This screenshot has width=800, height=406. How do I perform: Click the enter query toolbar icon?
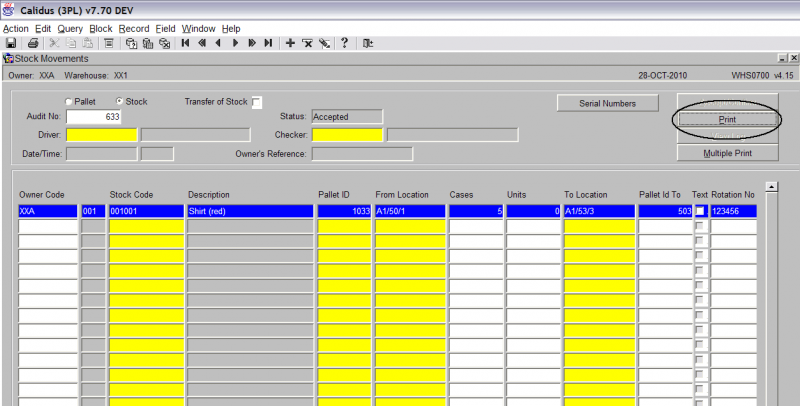132,43
